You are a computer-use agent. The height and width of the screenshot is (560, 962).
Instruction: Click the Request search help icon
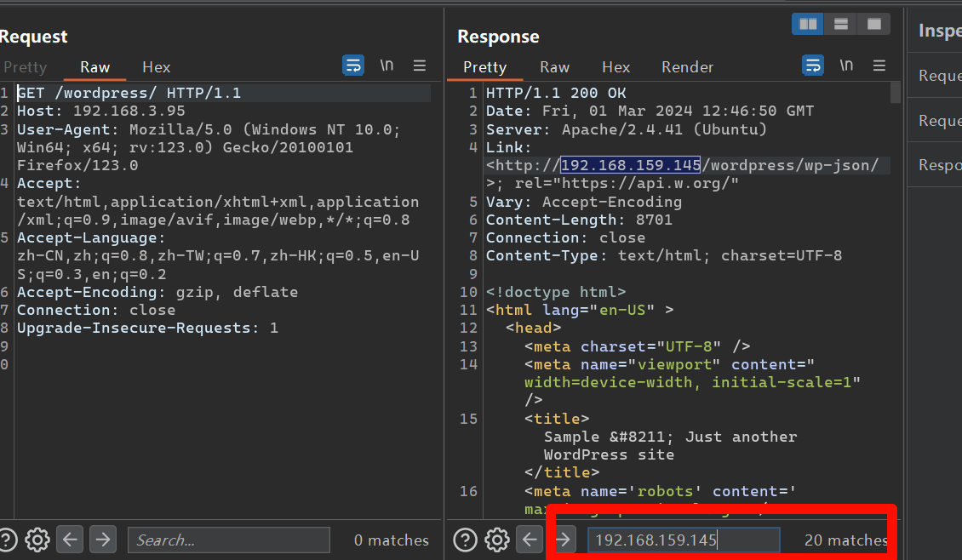pos(7,540)
